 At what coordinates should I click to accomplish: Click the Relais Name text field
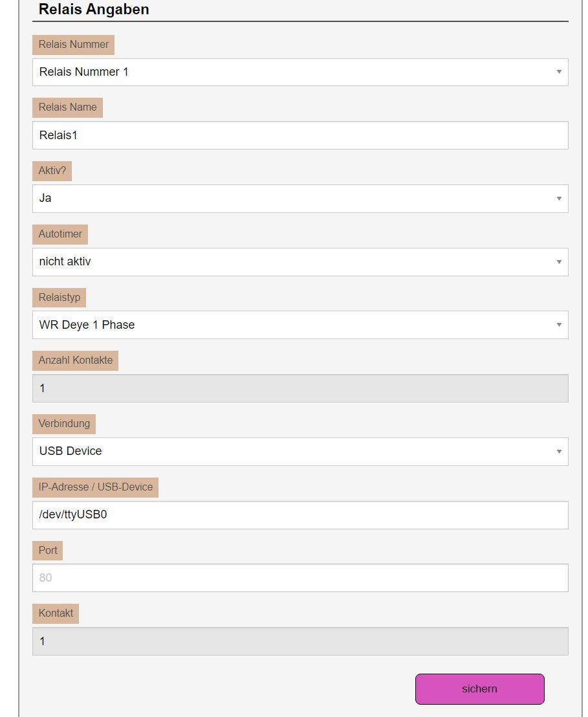(x=300, y=135)
